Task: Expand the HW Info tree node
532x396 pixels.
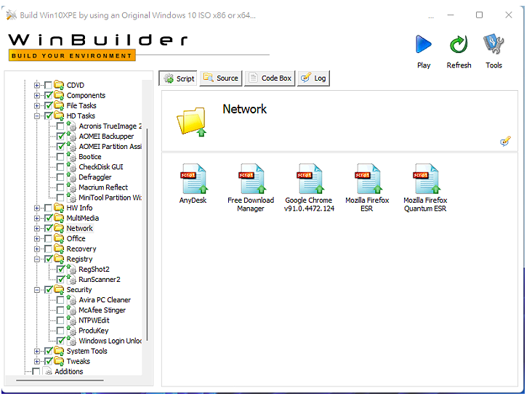Action: pyautogui.click(x=36, y=208)
